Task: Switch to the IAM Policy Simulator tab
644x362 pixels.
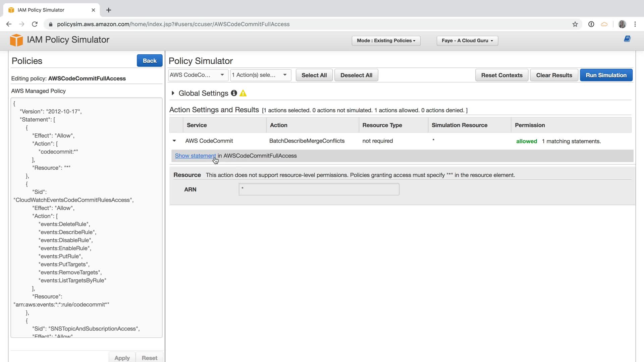Action: (x=41, y=10)
